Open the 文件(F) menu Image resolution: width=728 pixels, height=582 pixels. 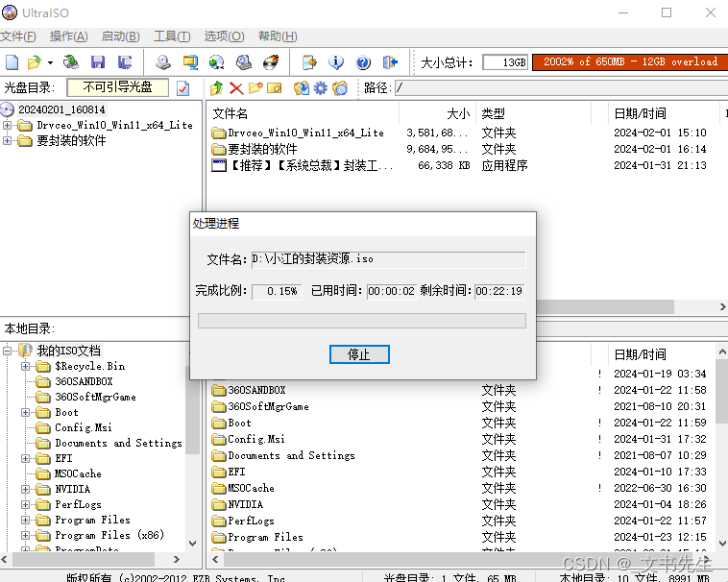(18, 36)
